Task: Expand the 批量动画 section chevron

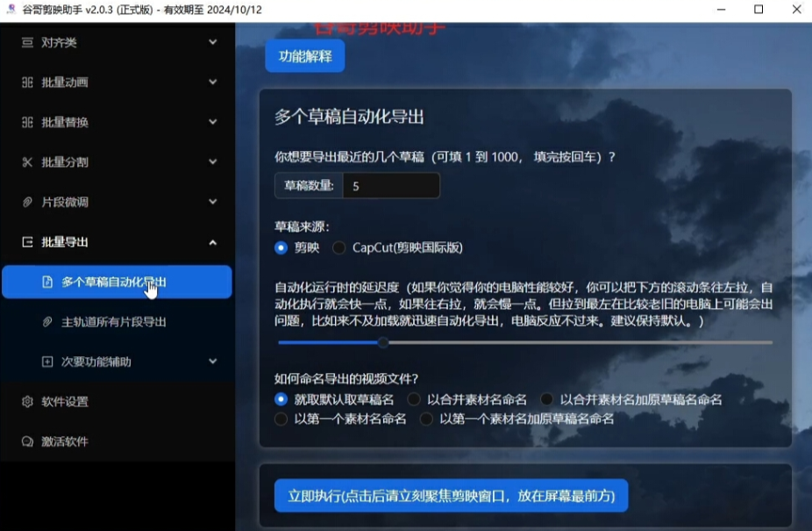Action: pyautogui.click(x=213, y=83)
